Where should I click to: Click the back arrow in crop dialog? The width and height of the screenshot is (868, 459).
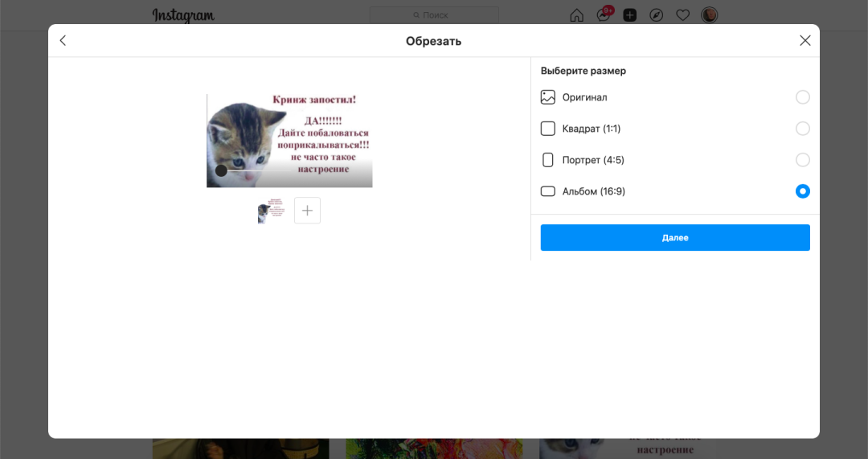coord(63,41)
